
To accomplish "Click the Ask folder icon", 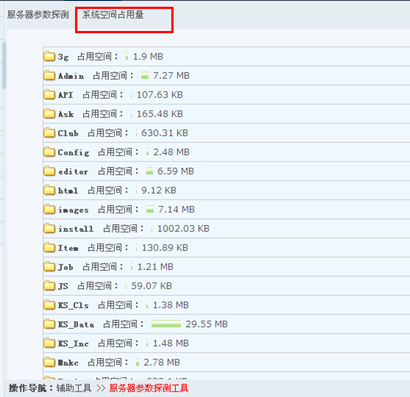I will pyautogui.click(x=49, y=114).
